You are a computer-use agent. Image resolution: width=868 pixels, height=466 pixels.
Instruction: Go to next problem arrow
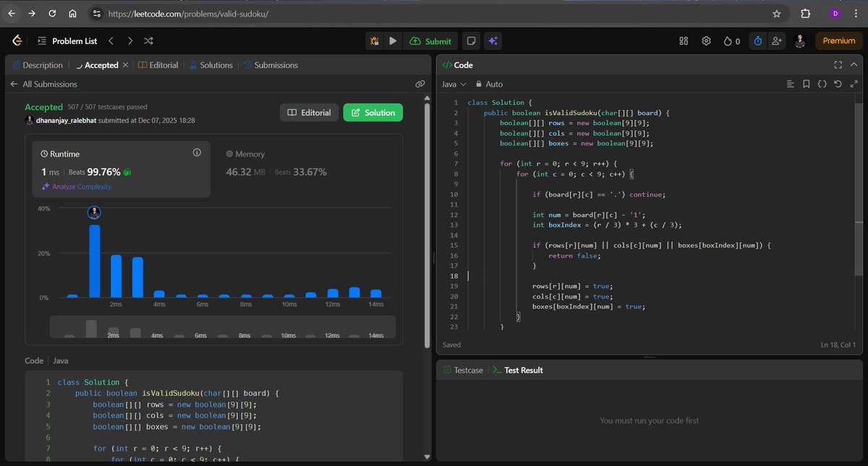pyautogui.click(x=129, y=41)
